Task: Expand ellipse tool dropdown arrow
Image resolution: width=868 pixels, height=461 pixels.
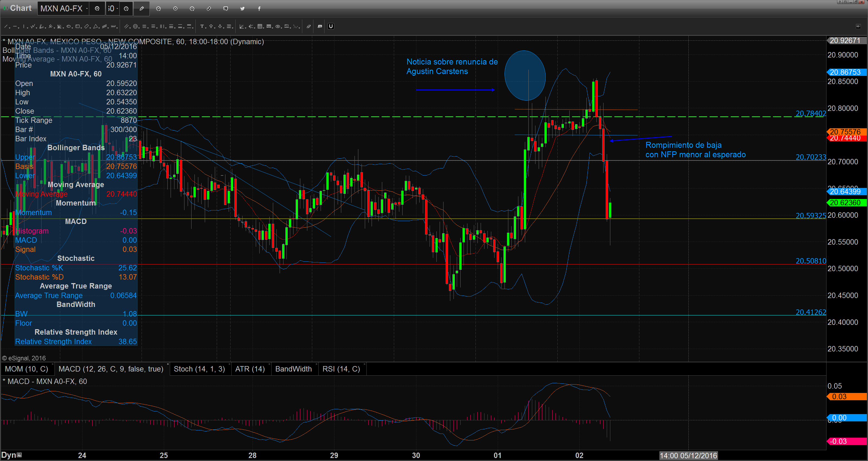Action: tap(72, 28)
